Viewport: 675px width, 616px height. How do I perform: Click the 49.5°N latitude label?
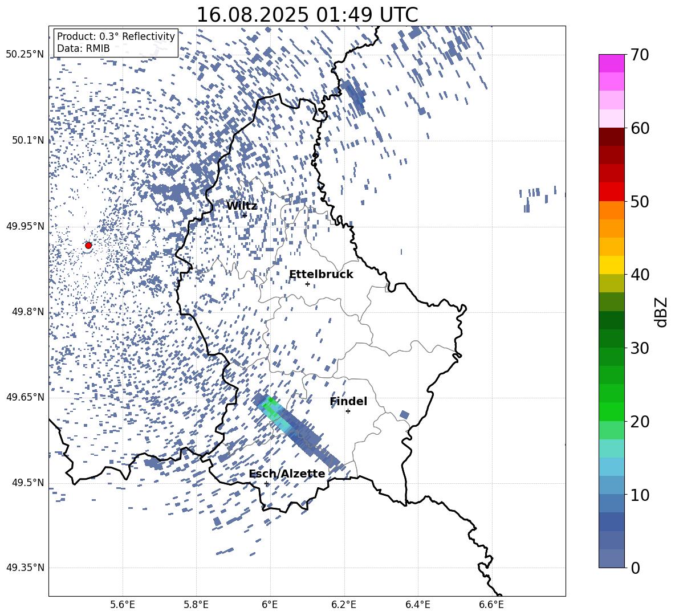27,482
